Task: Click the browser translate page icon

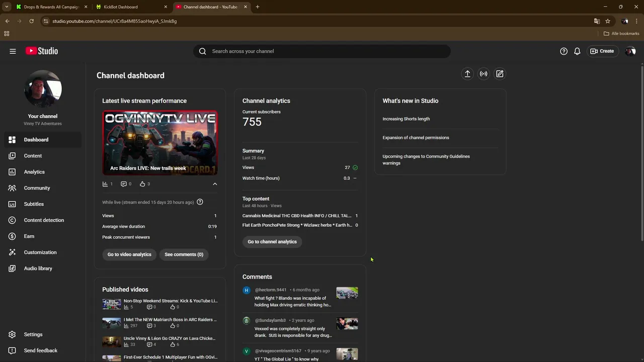Action: [x=597, y=21]
